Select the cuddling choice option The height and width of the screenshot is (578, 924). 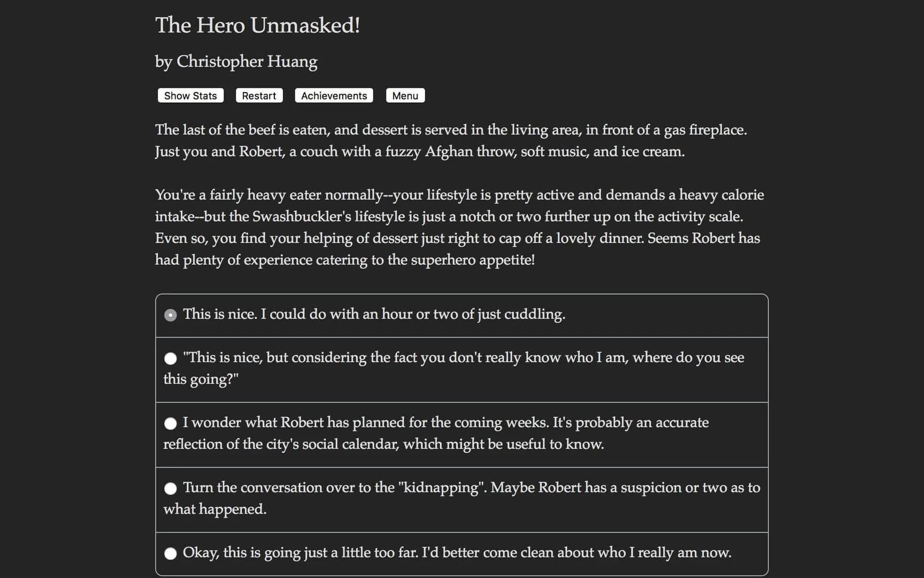[x=374, y=315]
